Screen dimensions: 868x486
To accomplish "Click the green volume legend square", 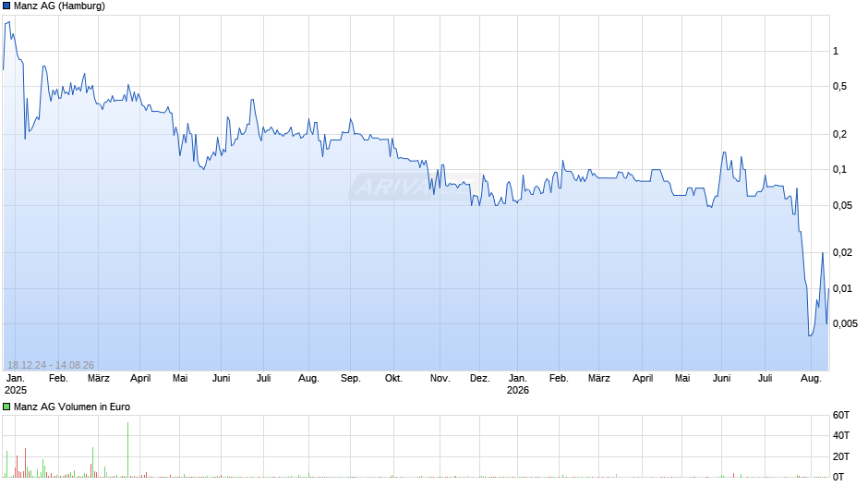I will [6, 407].
